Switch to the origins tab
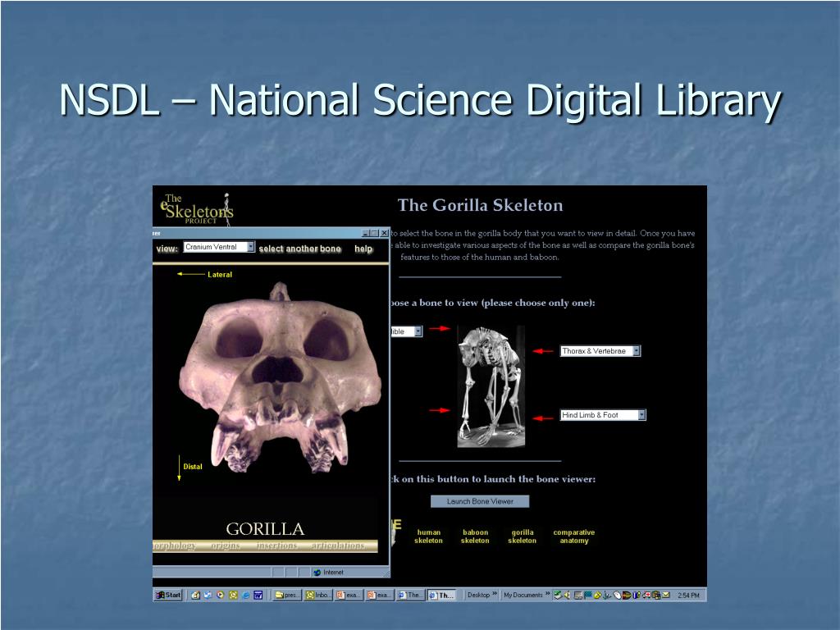Viewport: 840px width, 630px height. (x=226, y=546)
